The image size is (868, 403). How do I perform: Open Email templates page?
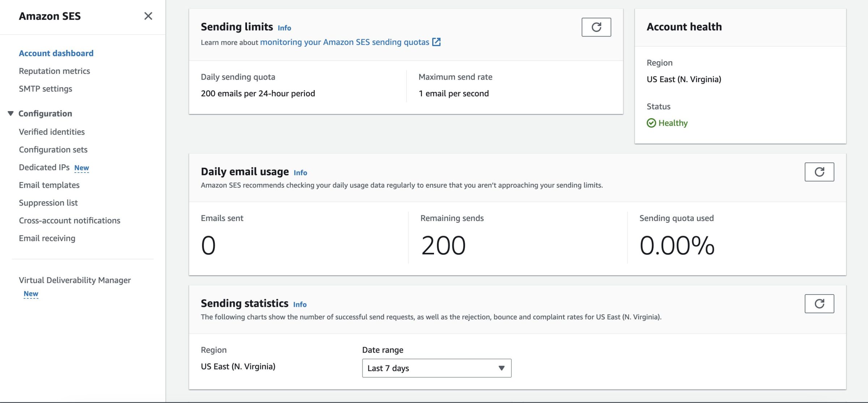click(x=49, y=185)
